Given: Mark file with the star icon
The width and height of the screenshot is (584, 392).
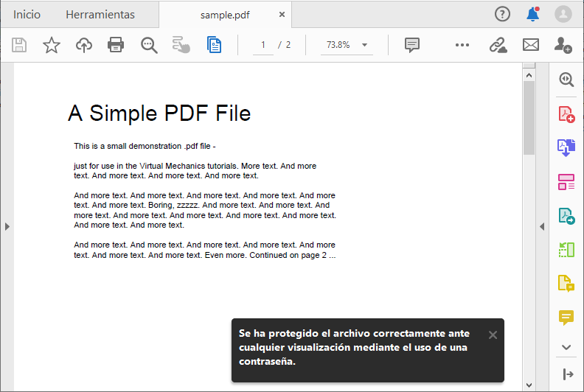Looking at the screenshot, I should [x=52, y=45].
